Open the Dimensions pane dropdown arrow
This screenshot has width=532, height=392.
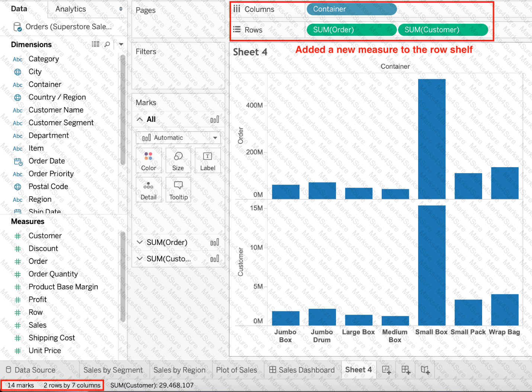point(121,45)
